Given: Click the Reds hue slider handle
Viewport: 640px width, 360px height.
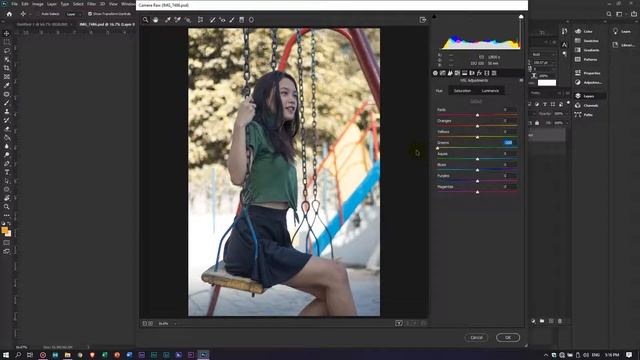Looking at the screenshot, I should (477, 115).
